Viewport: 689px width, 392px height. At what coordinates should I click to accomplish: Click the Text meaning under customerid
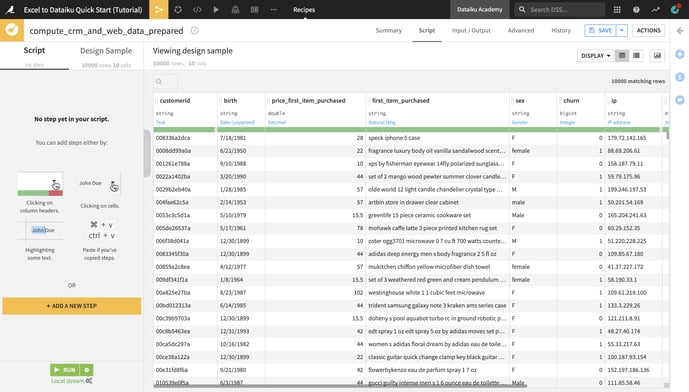point(160,122)
